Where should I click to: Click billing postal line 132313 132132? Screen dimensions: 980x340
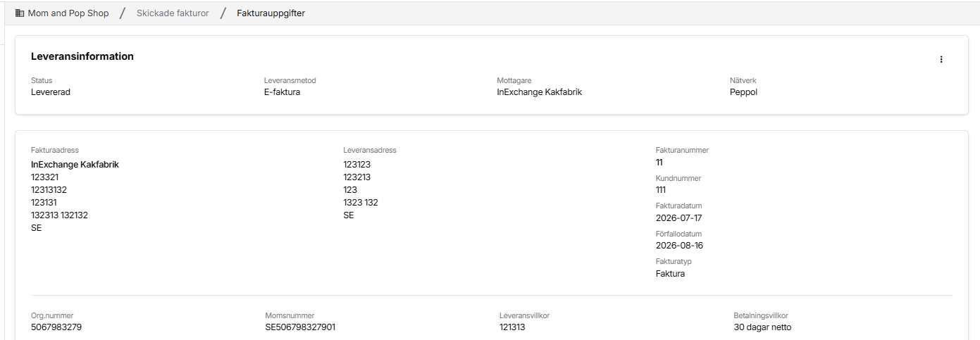click(x=59, y=215)
